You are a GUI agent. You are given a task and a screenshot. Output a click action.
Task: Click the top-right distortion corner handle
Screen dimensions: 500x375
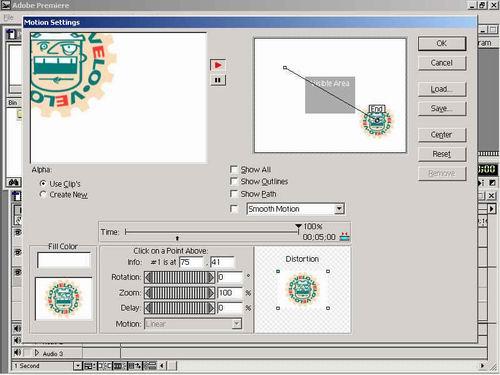click(328, 272)
